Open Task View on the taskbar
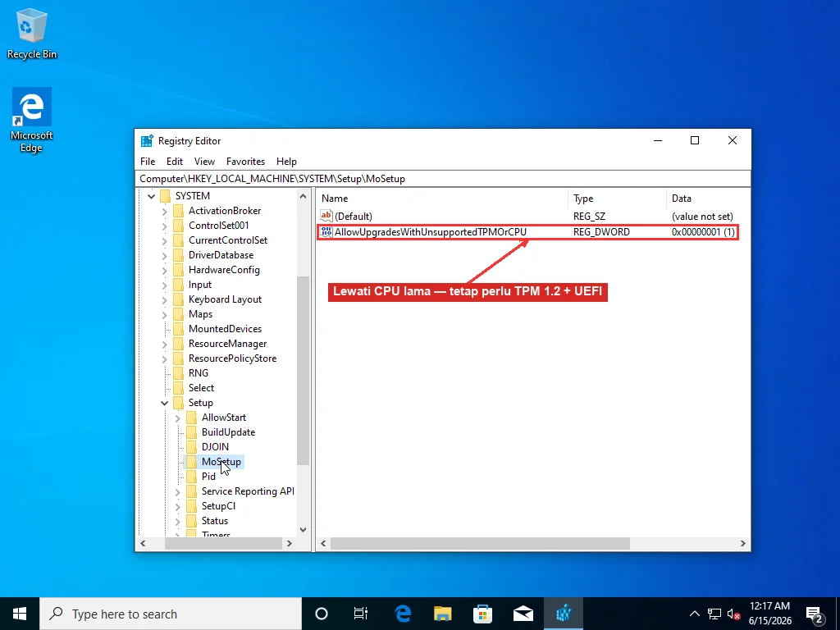The image size is (840, 630). pyautogui.click(x=361, y=614)
